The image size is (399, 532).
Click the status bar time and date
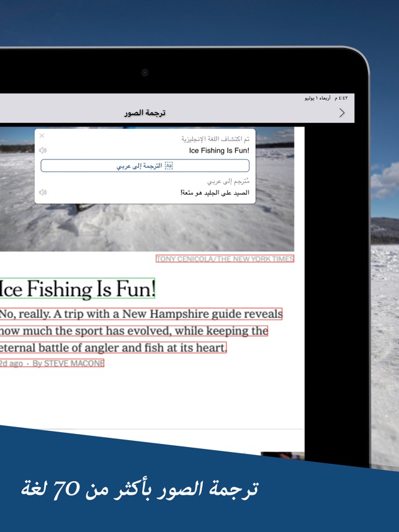point(326,98)
